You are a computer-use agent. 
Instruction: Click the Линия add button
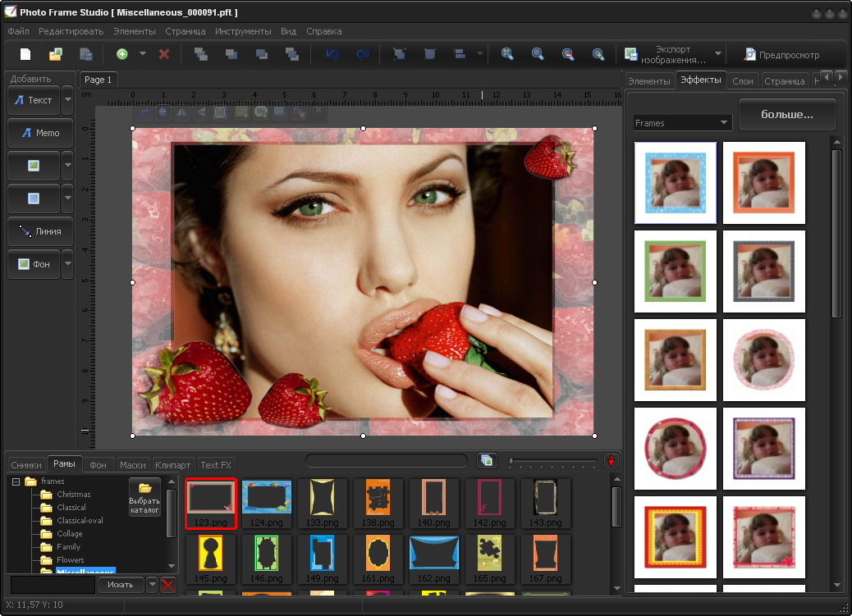click(x=40, y=231)
